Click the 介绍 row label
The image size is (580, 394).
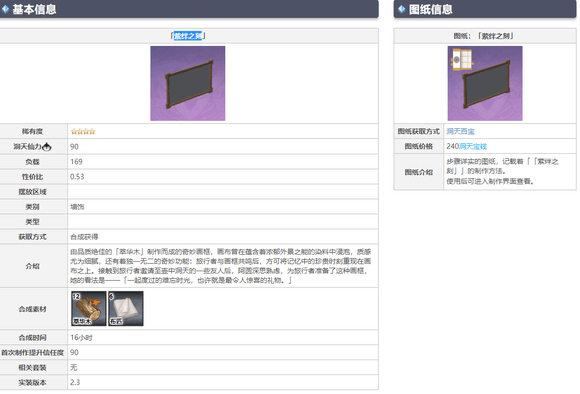click(33, 266)
